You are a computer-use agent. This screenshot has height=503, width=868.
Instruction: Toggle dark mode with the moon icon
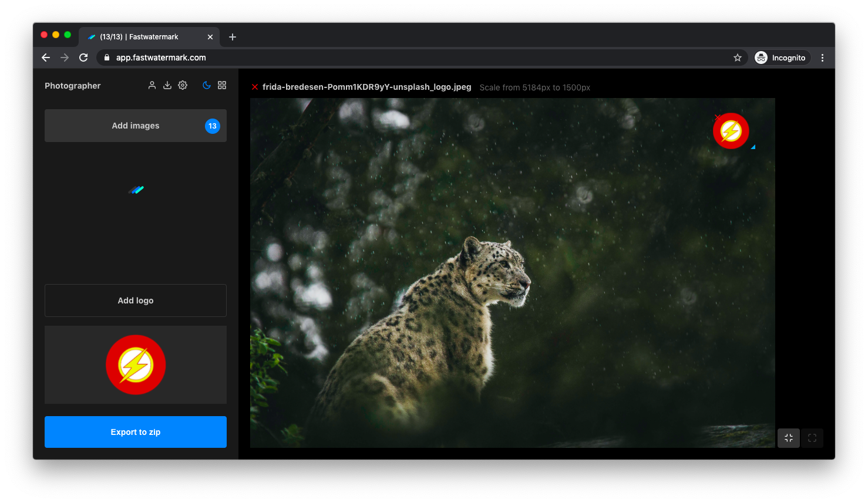tap(207, 85)
